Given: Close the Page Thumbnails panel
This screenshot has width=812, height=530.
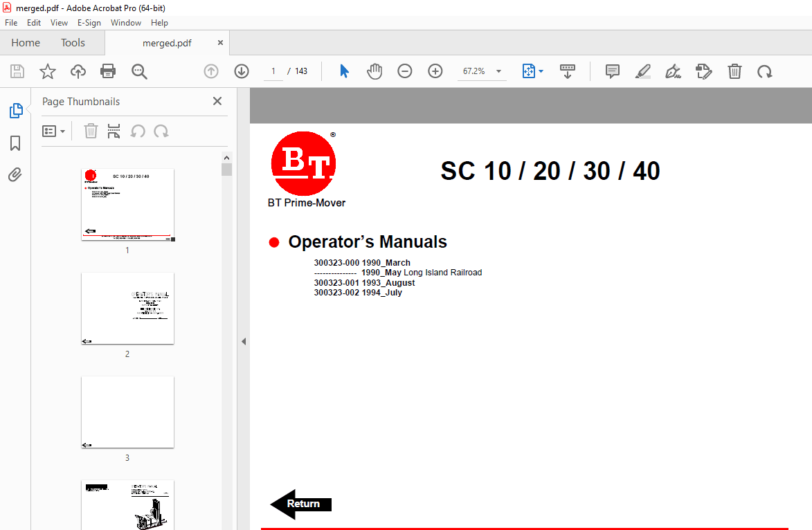Looking at the screenshot, I should click(x=217, y=101).
